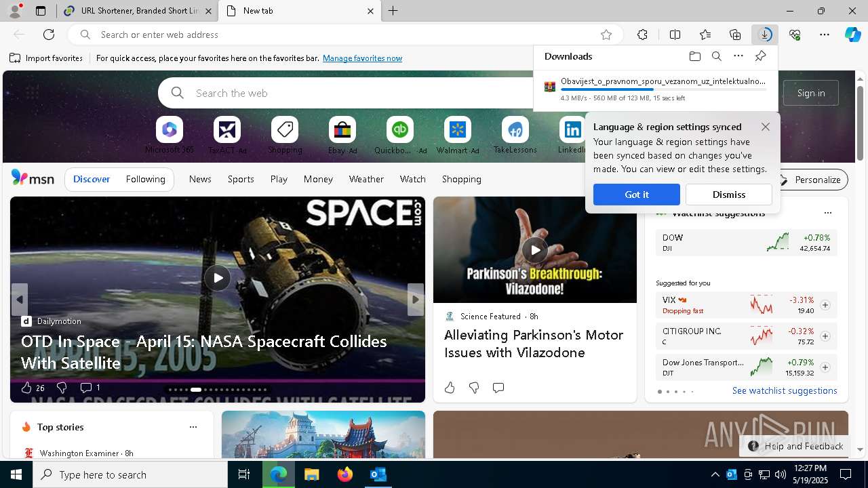The image size is (868, 488).
Task: Refresh the current page
Action: coord(49,35)
